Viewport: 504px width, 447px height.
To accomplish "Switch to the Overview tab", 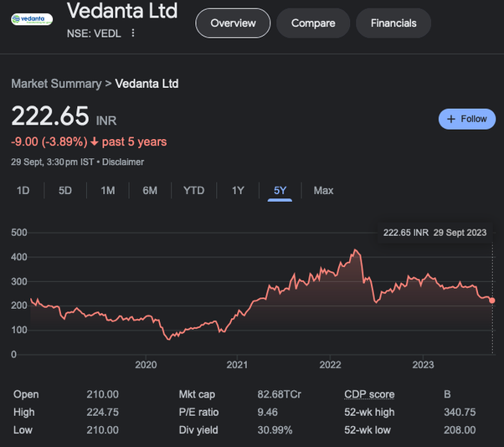I will [x=233, y=23].
